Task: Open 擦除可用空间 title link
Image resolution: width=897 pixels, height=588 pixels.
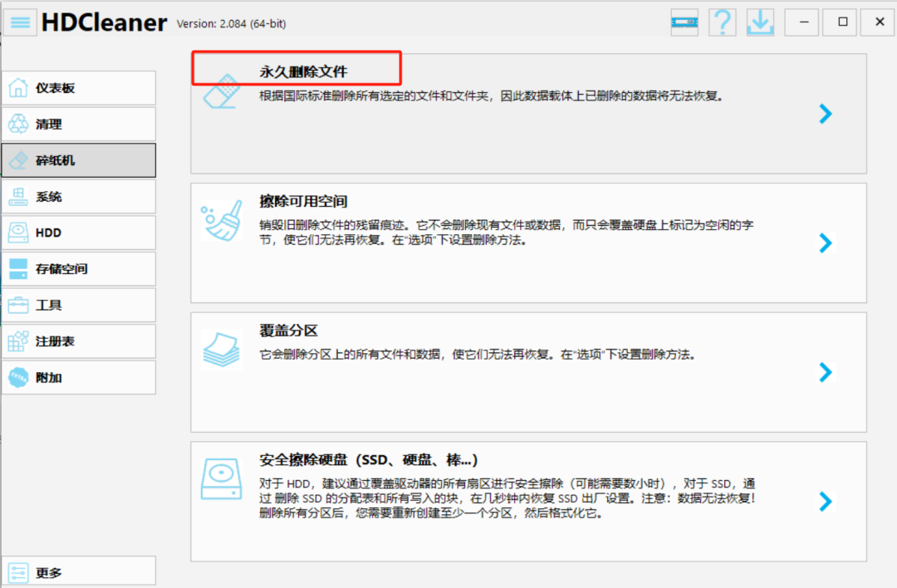Action: (x=303, y=201)
